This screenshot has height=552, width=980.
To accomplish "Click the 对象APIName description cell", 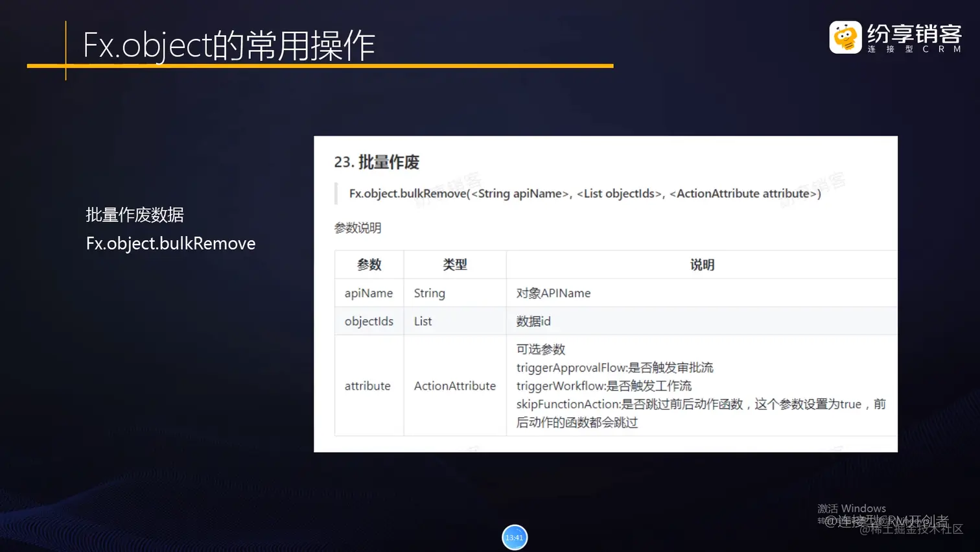I will pos(702,293).
